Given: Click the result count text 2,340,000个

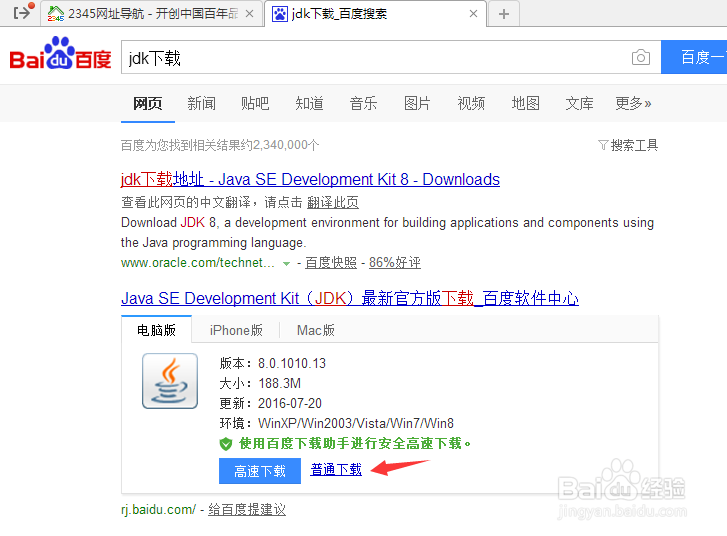Looking at the screenshot, I should tap(286, 145).
